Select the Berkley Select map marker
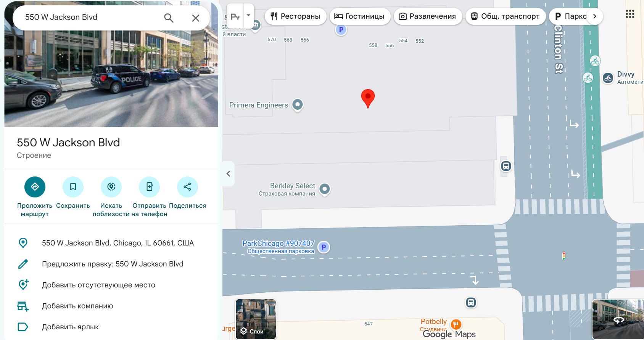The image size is (644, 340). point(325,189)
